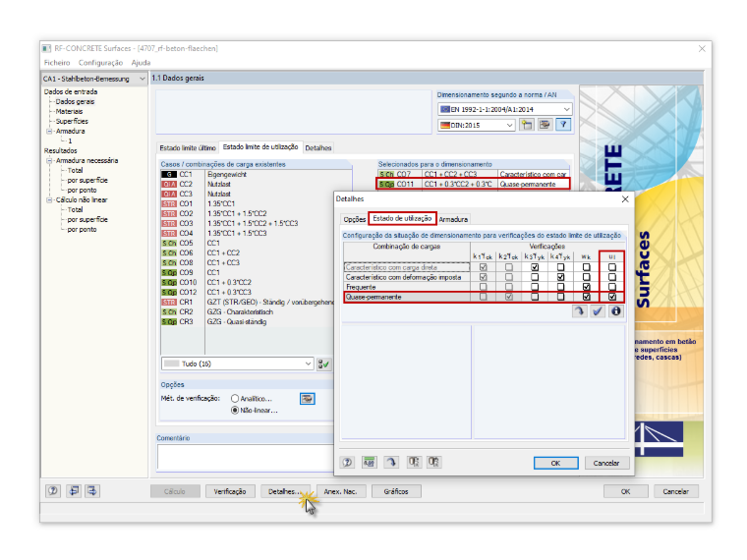Click the load saved settings icon in Detalhes footer
Viewport: 747px width, 560px height.
tap(414, 462)
